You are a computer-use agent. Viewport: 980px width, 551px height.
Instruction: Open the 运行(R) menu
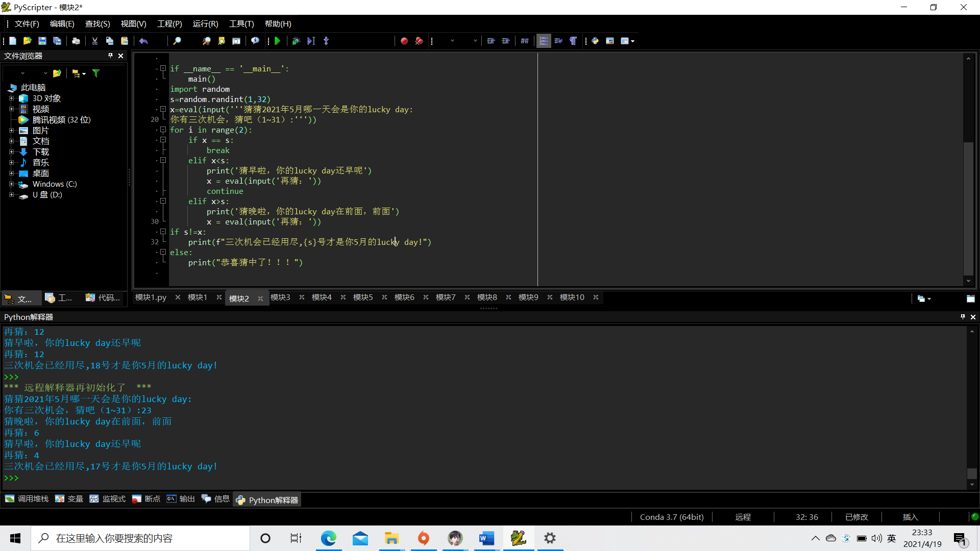(x=205, y=24)
